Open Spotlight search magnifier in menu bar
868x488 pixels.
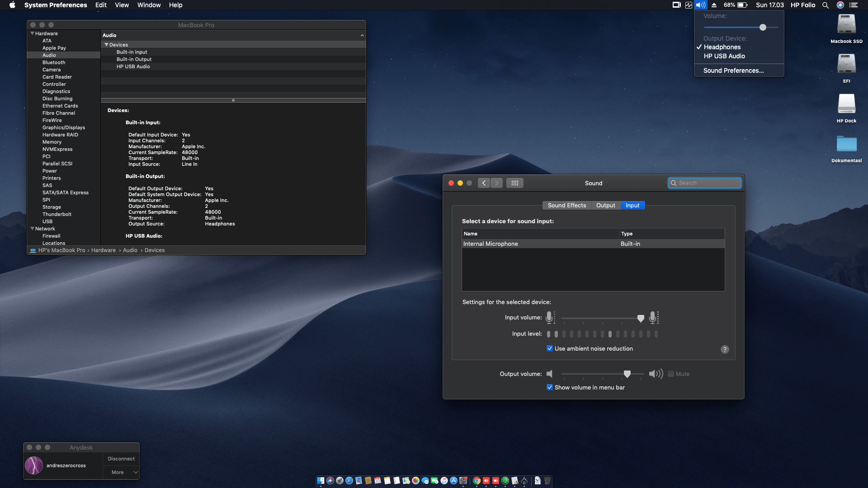(826, 5)
